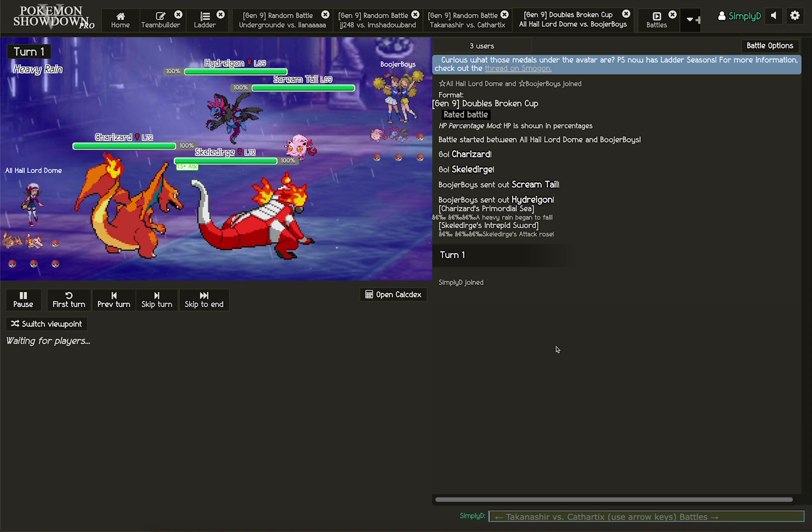Click the "Waiting for players..." status text
812x532 pixels.
click(x=48, y=341)
